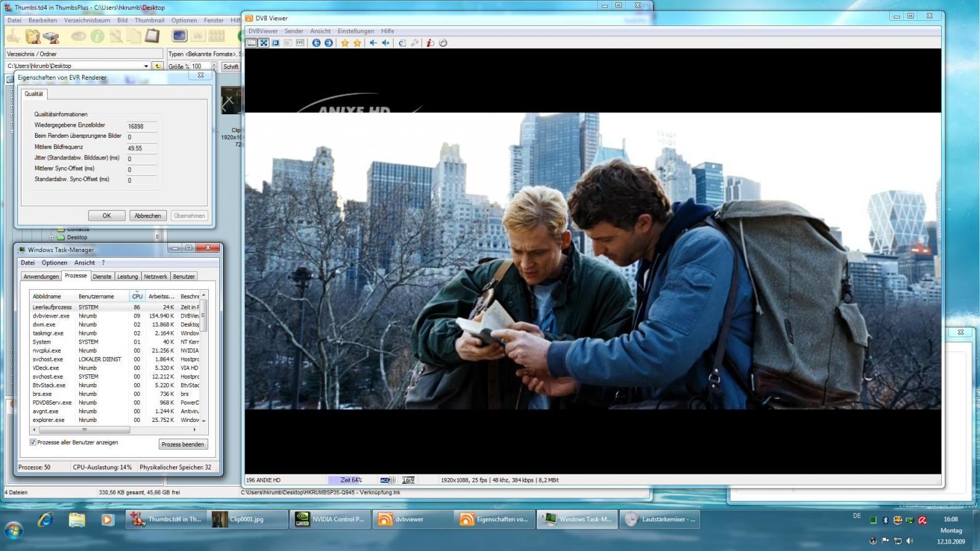Click the wrench settings icon in DVB Viewer toolbar
The height and width of the screenshot is (551, 980).
click(x=415, y=43)
